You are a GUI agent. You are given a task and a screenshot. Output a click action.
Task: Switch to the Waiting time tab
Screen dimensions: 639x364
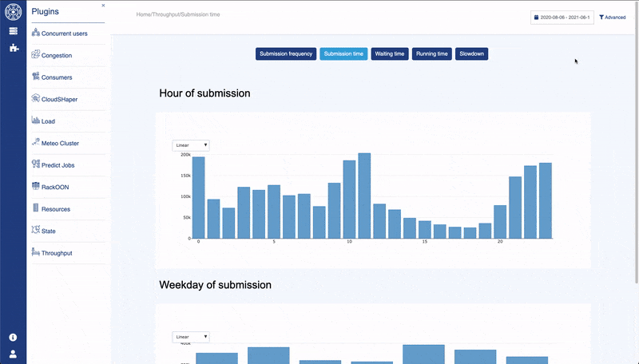390,54
